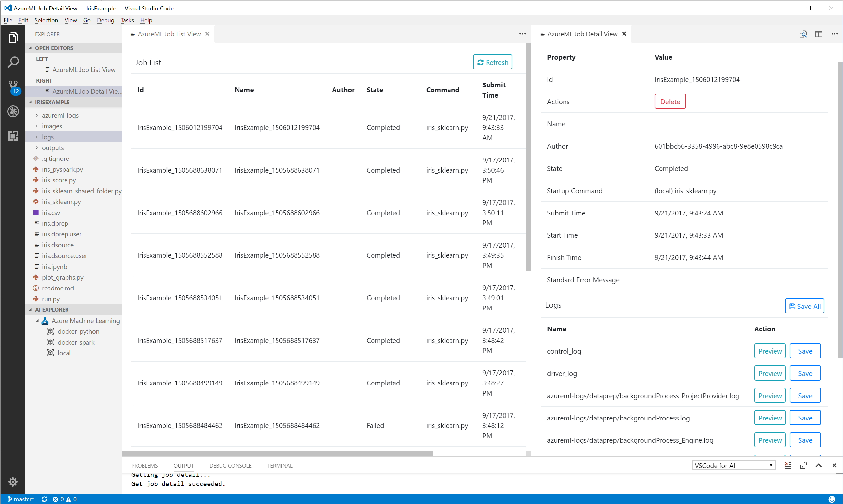Save backgroundProcess_ProjectProvider.log

(805, 396)
